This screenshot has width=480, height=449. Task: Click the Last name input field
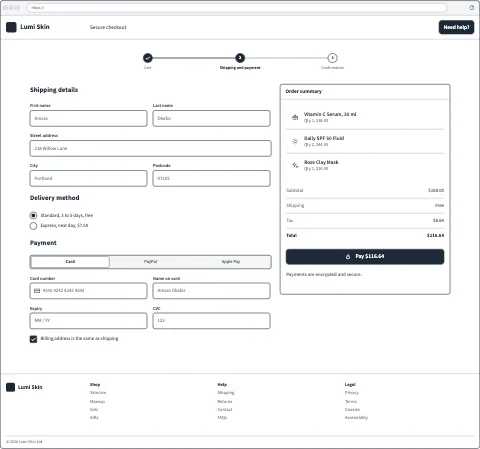point(211,118)
